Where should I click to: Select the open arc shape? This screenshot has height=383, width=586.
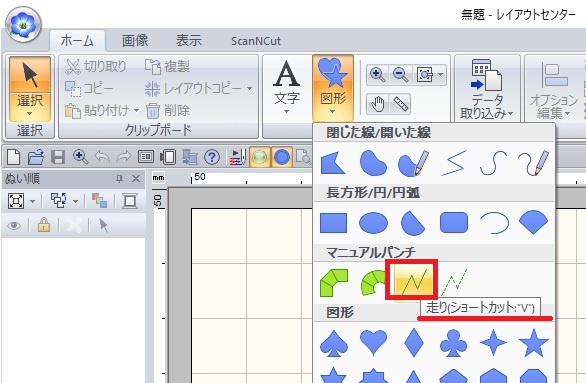[x=494, y=223]
